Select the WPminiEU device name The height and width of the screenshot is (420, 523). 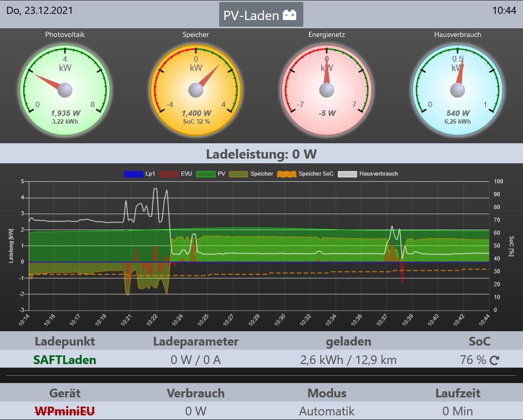(65, 411)
